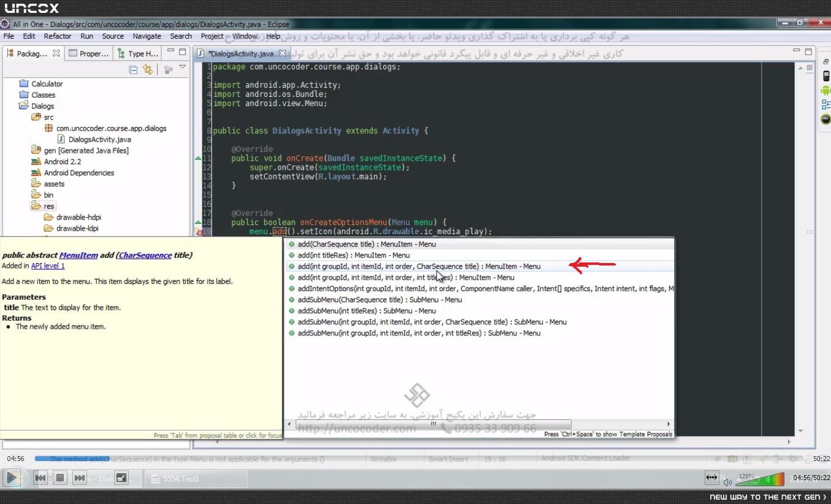This screenshot has height=504, width=831.
Task: Choose addSubMenu(CharSequence title) proposal
Action: [480, 300]
